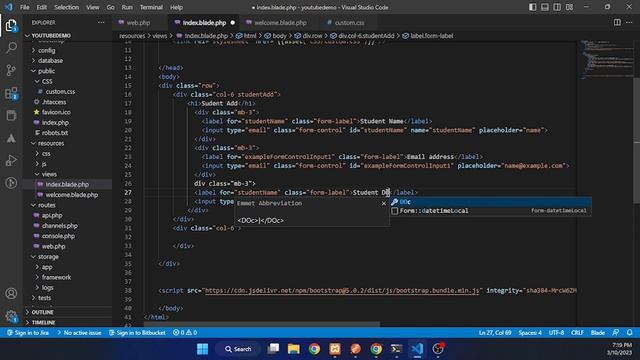The height and width of the screenshot is (360, 640).
Task: Open the Extensions view
Action: (11, 93)
